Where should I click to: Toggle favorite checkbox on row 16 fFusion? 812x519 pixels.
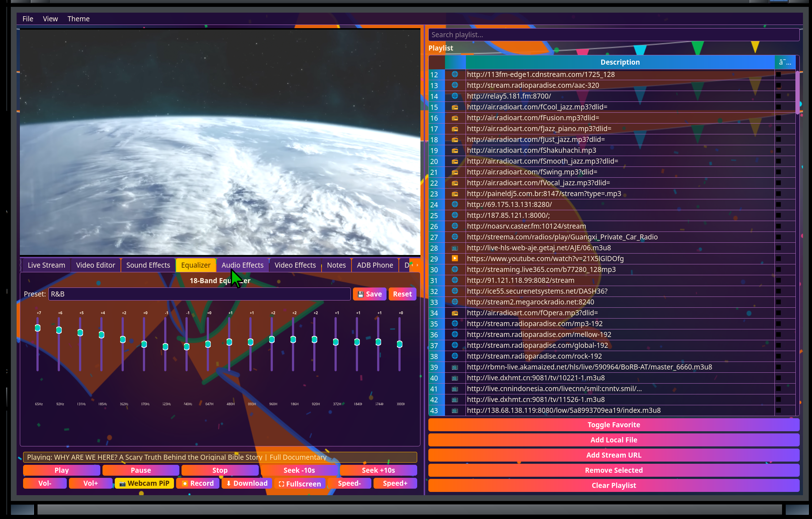coord(778,118)
